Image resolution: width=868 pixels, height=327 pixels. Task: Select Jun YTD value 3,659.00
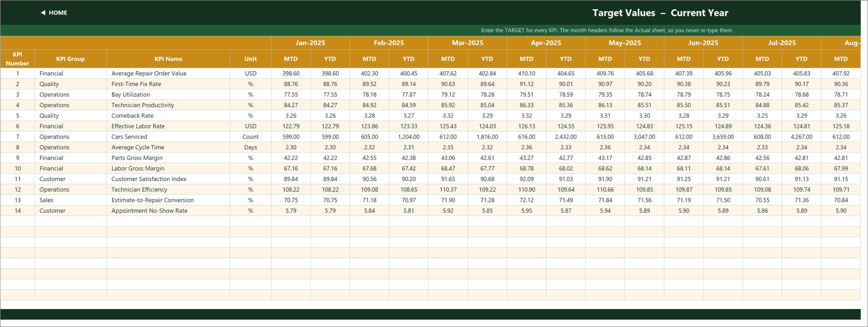pos(723,137)
